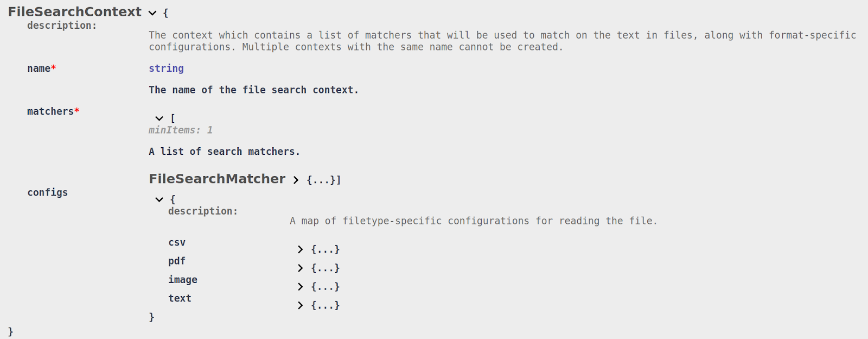Expand the FileSearchMatcher model arrow
Viewport: 868px width, 339px height.
[x=296, y=180]
